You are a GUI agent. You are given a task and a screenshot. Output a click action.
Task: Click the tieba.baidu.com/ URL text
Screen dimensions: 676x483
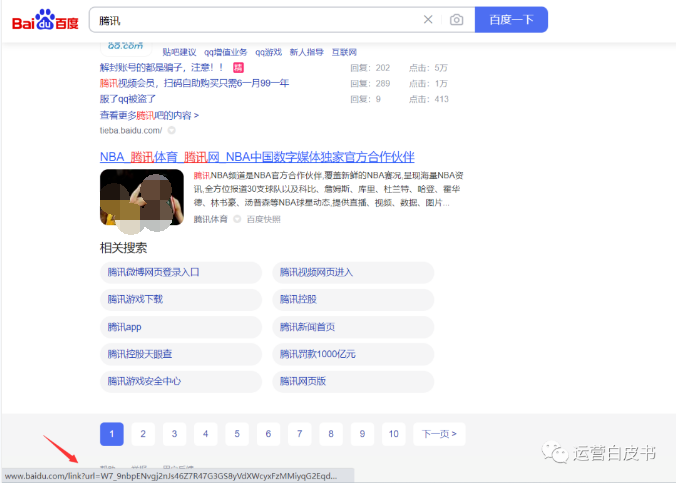tap(131, 130)
